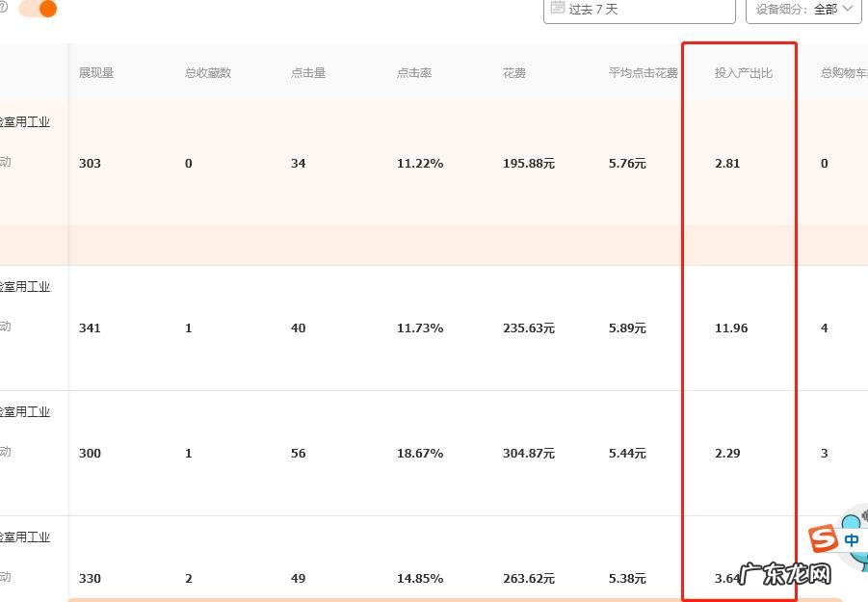
Task: Click the Sogou input method S icon
Action: 823,539
